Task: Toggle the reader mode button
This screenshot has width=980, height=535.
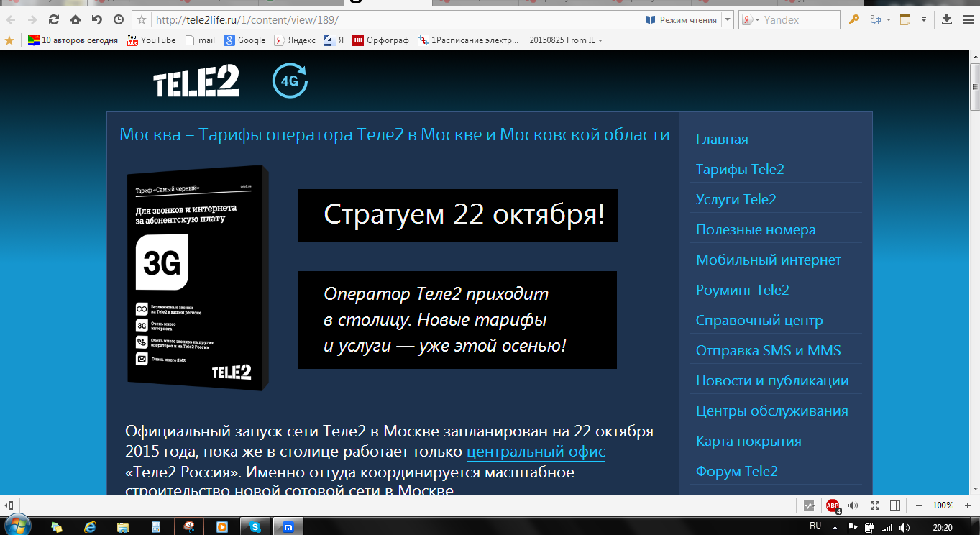Action: pyautogui.click(x=681, y=20)
